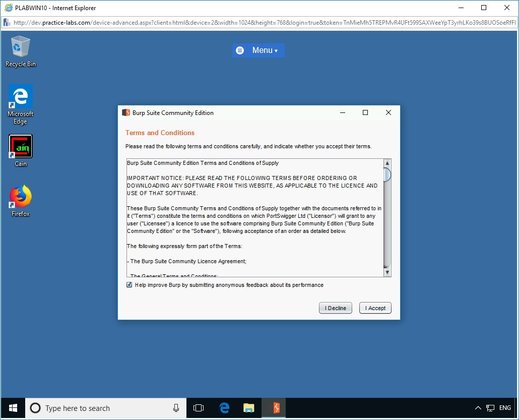Click the page icon in the address bar
Image resolution: width=519 pixels, height=420 pixels.
point(6,23)
